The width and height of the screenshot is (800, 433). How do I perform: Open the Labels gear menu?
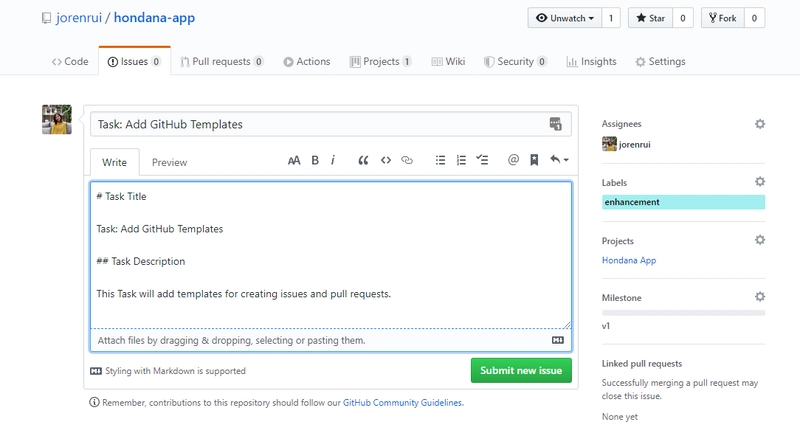click(x=759, y=181)
